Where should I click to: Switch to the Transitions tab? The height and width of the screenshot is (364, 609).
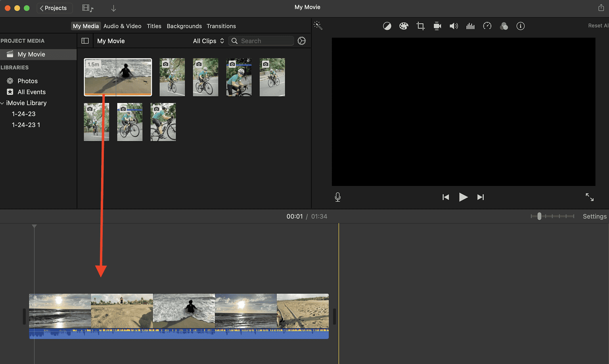(x=221, y=26)
